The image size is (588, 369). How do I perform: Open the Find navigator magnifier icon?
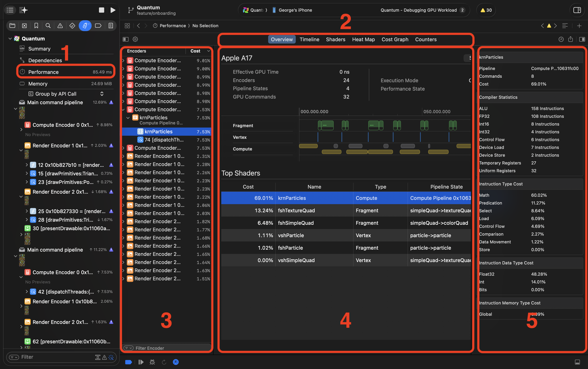click(x=48, y=26)
